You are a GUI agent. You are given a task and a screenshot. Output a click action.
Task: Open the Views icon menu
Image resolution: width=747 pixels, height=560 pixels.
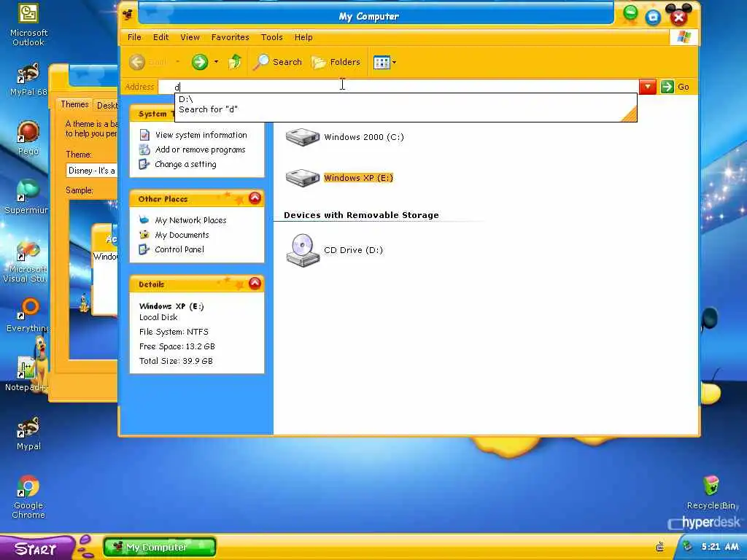tap(385, 63)
